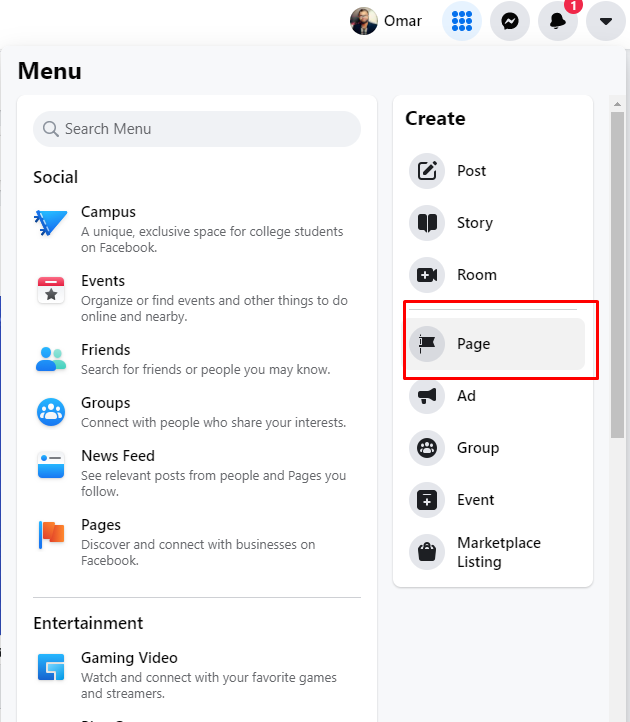The width and height of the screenshot is (630, 722).
Task: Click the Create Story book icon
Action: click(427, 223)
